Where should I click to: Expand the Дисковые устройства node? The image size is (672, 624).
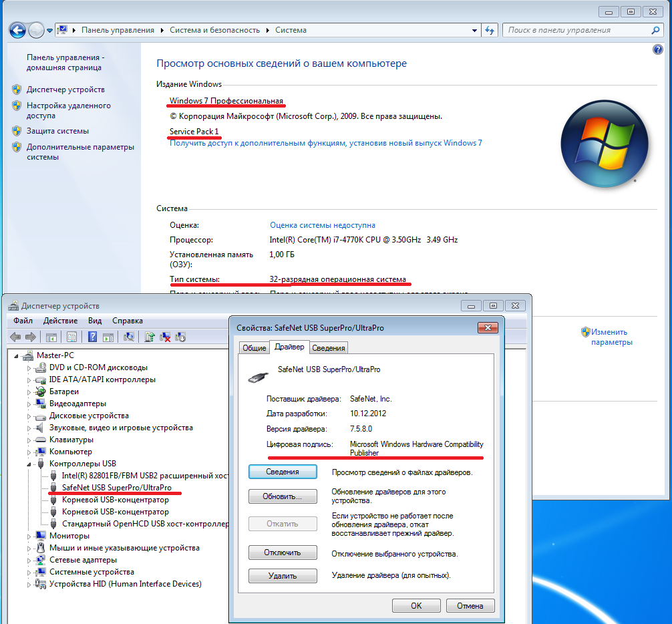29,416
